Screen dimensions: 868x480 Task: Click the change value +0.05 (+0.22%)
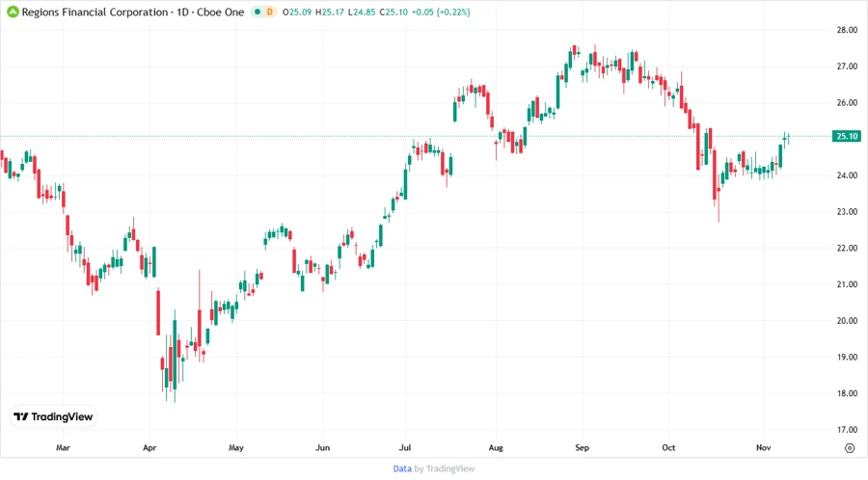(441, 13)
